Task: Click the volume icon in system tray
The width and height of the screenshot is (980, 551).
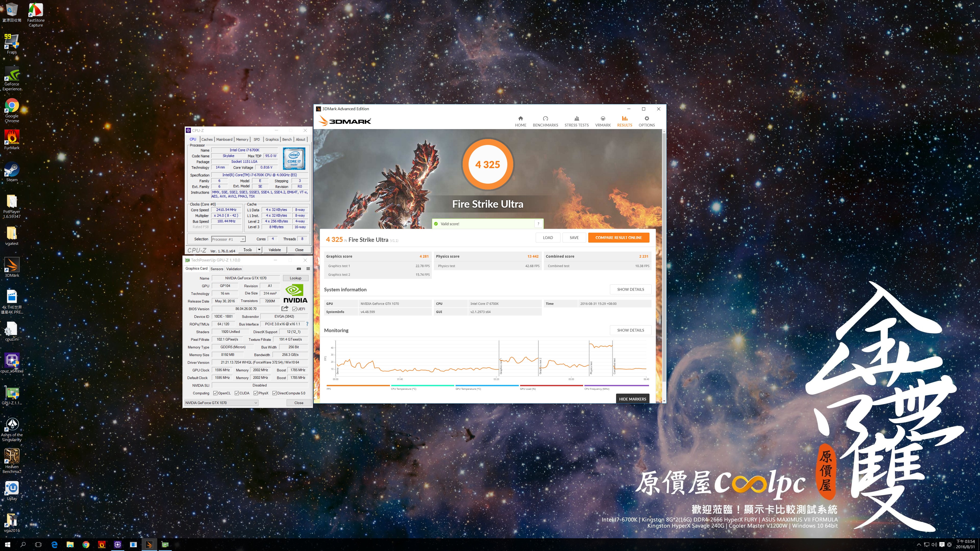Action: (934, 545)
